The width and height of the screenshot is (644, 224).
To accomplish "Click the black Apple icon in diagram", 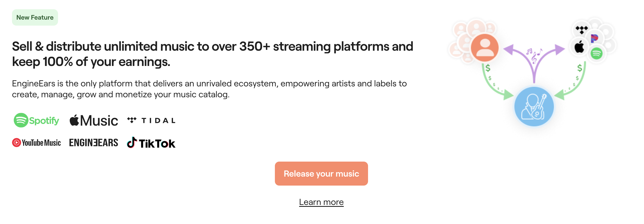I will [x=579, y=47].
